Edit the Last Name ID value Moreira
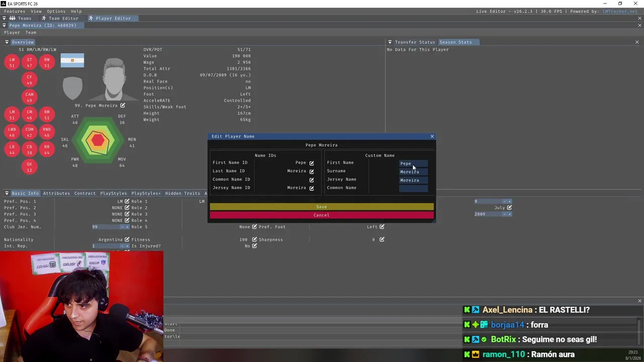The image size is (644, 362). [311, 171]
